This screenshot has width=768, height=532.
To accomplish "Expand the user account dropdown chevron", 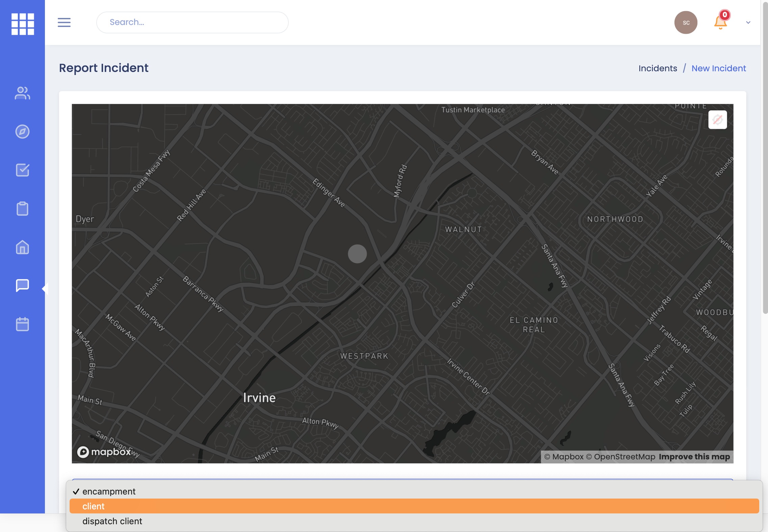I will pos(748,23).
